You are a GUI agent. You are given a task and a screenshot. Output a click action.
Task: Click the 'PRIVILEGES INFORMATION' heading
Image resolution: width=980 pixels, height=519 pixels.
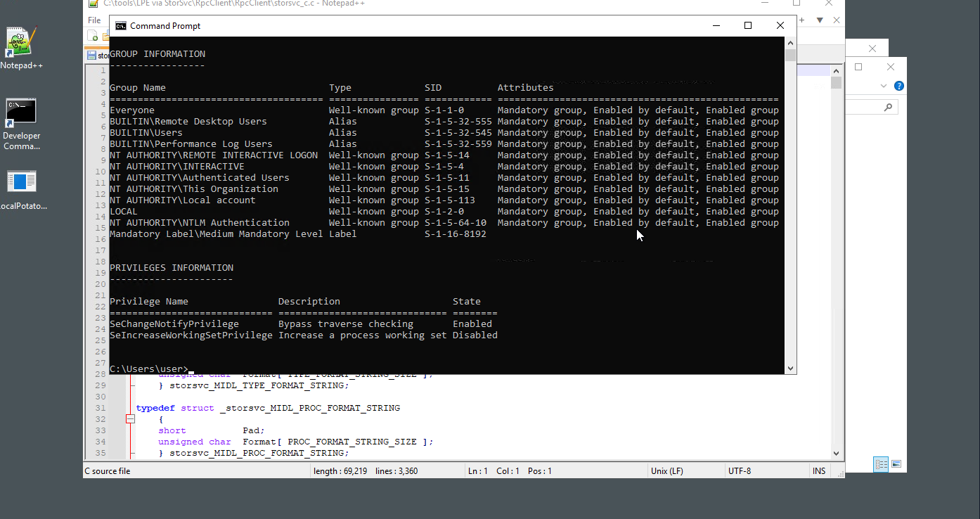coord(172,268)
